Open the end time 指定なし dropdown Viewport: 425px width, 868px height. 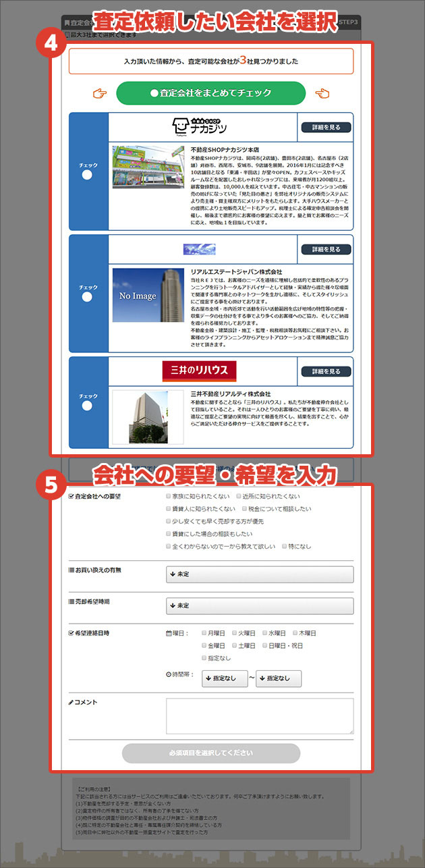(x=279, y=678)
